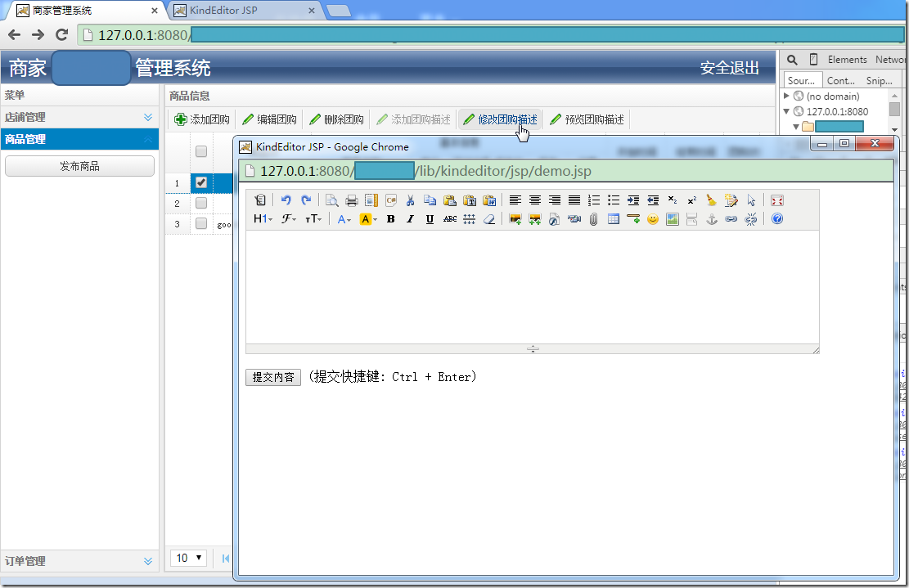Image resolution: width=909 pixels, height=588 pixels.
Task: Check the row 3 checkbox
Action: (x=201, y=223)
